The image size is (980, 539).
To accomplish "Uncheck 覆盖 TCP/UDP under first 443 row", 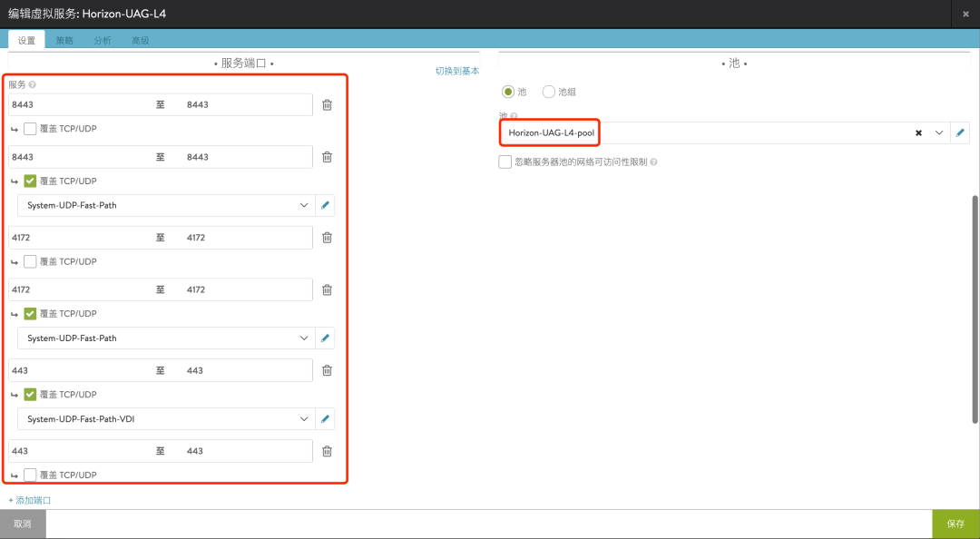I will pyautogui.click(x=30, y=394).
